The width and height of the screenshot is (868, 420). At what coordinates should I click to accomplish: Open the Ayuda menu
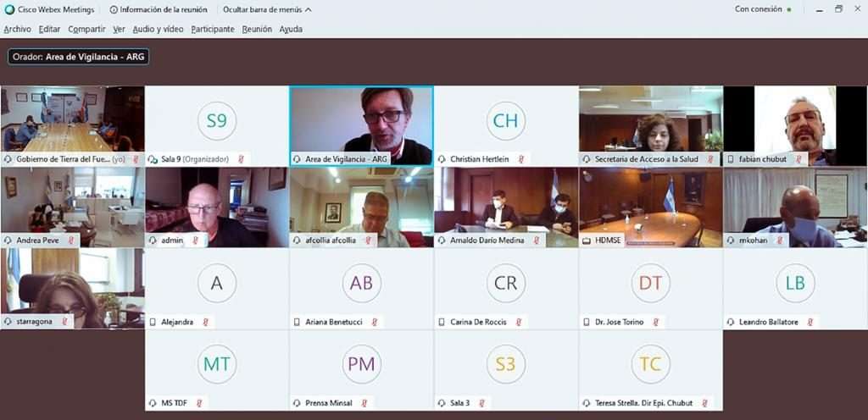coord(291,30)
